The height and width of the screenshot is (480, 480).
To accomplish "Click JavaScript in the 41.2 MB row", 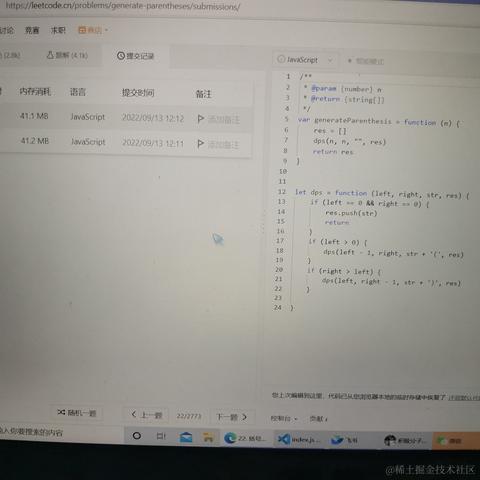I will pos(88,142).
